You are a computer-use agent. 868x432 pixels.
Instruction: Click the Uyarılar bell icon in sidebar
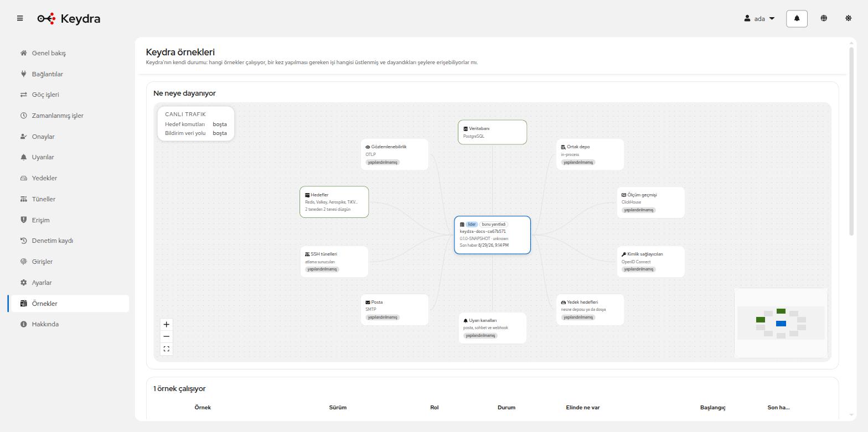23,157
